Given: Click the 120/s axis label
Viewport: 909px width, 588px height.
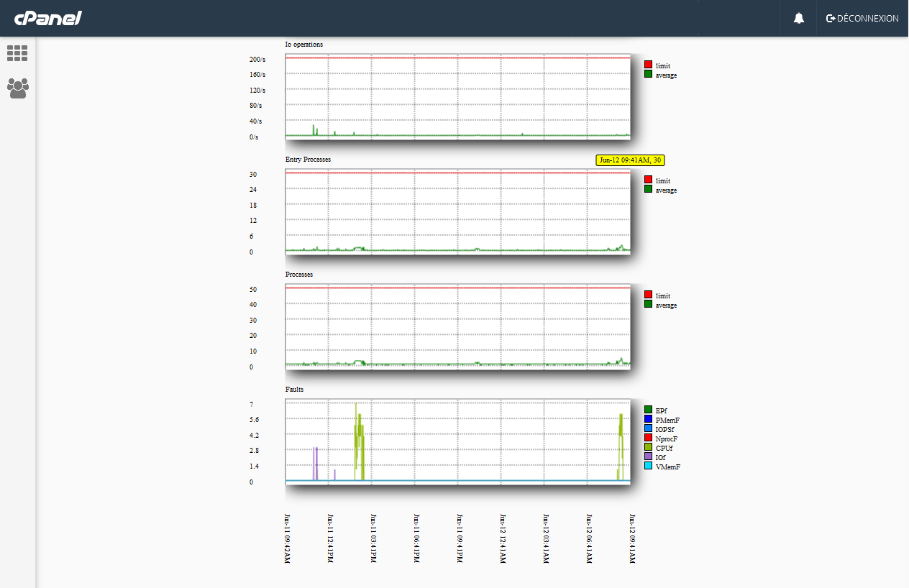Looking at the screenshot, I should point(257,91).
